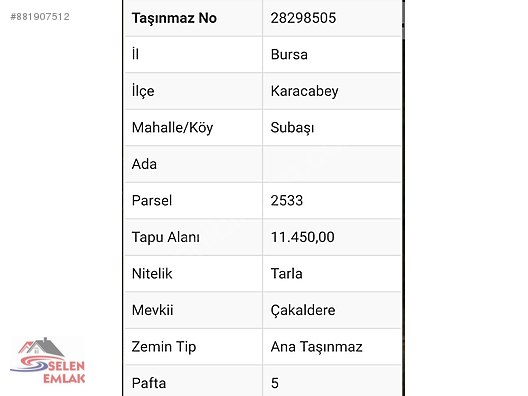This screenshot has width=528, height=396.
Task: Select the Pafta value 5
Action: point(274,383)
